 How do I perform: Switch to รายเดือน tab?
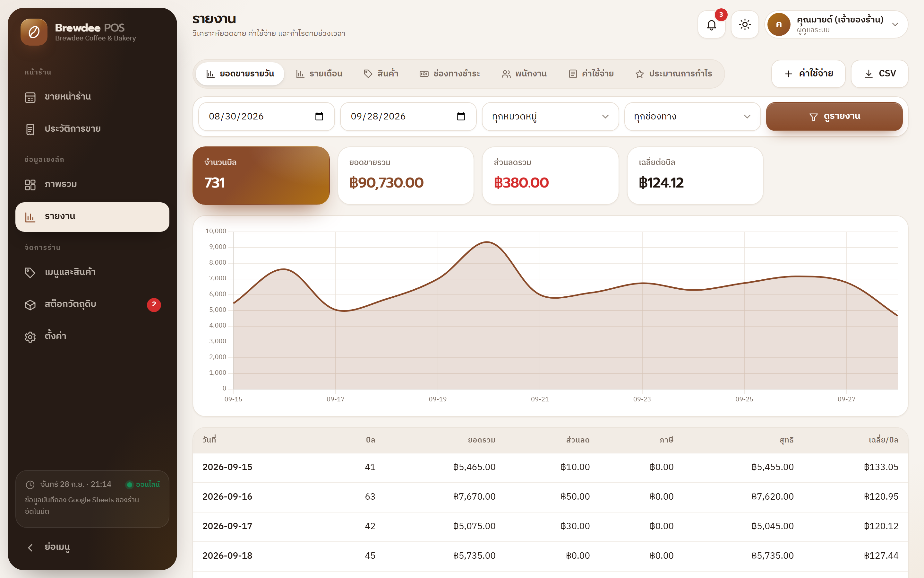tap(319, 74)
